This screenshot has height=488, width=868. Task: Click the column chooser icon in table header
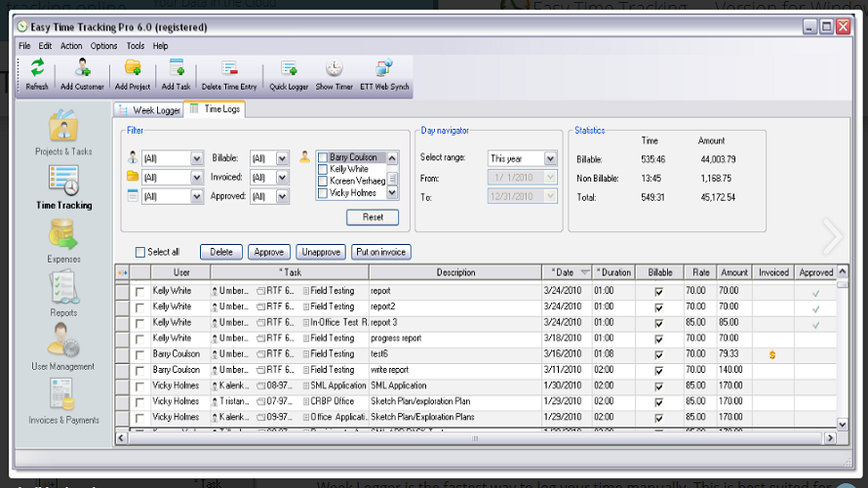point(122,272)
